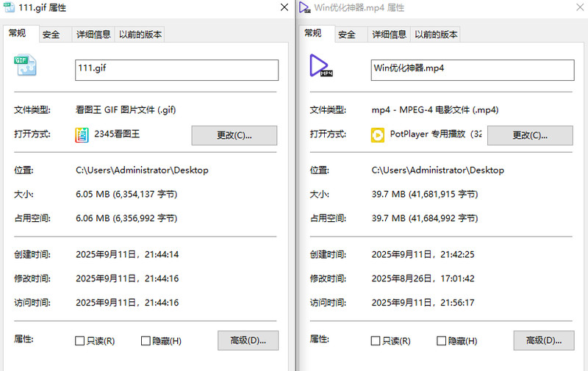Enable 只读(R) checkbox in 111.gif properties
The image size is (588, 371).
[79, 341]
